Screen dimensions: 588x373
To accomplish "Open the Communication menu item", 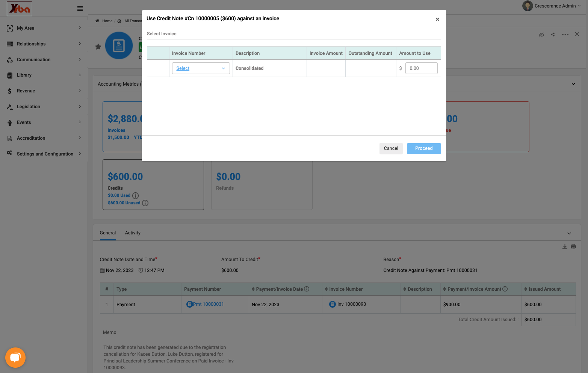I will coord(44,60).
